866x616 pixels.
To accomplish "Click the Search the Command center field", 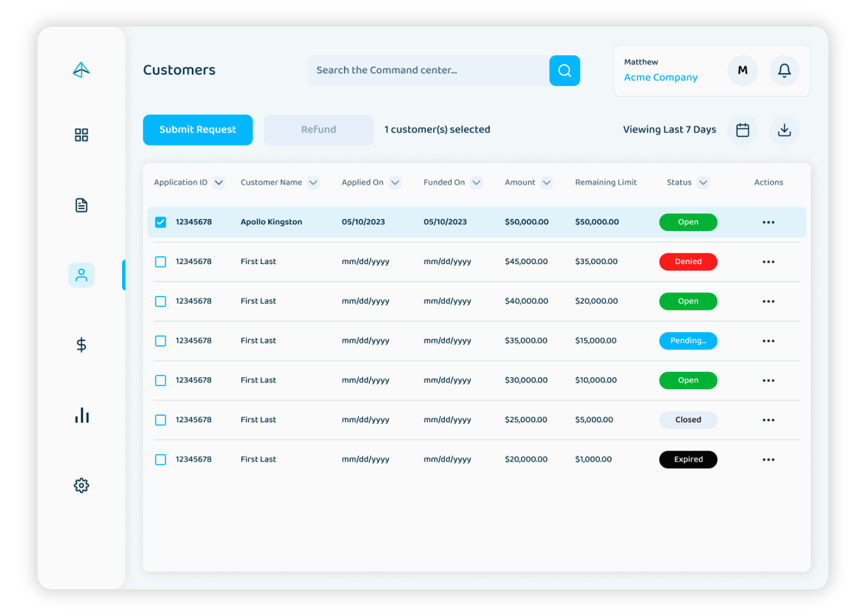I will pos(428,70).
